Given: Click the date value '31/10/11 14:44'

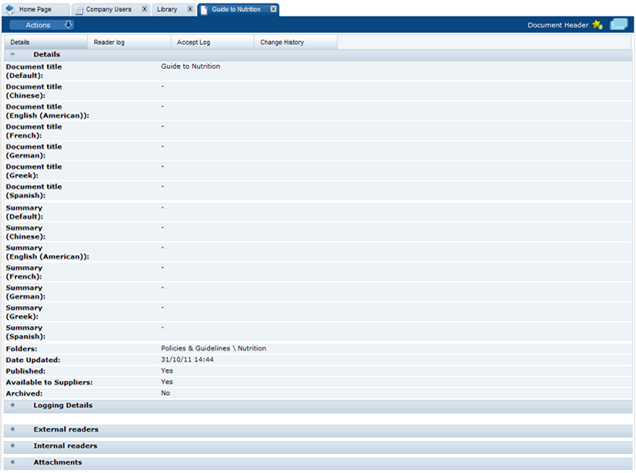Looking at the screenshot, I should pyautogui.click(x=187, y=359).
